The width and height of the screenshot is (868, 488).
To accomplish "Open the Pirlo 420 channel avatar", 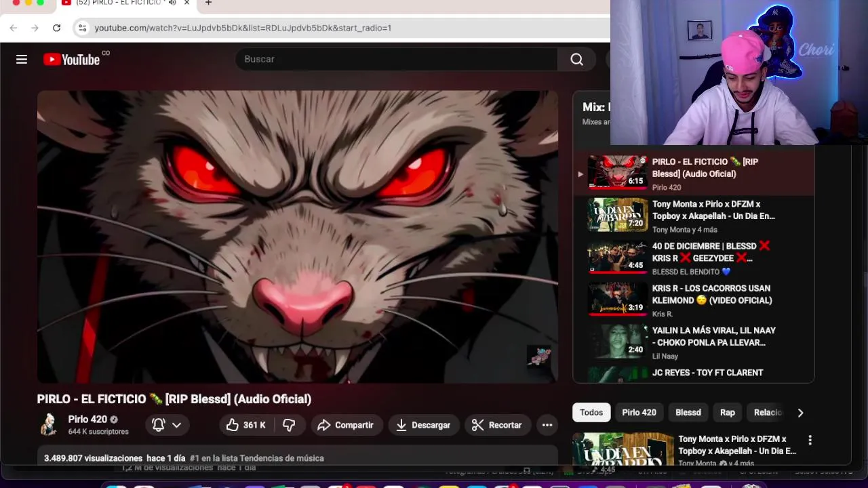I will point(49,425).
